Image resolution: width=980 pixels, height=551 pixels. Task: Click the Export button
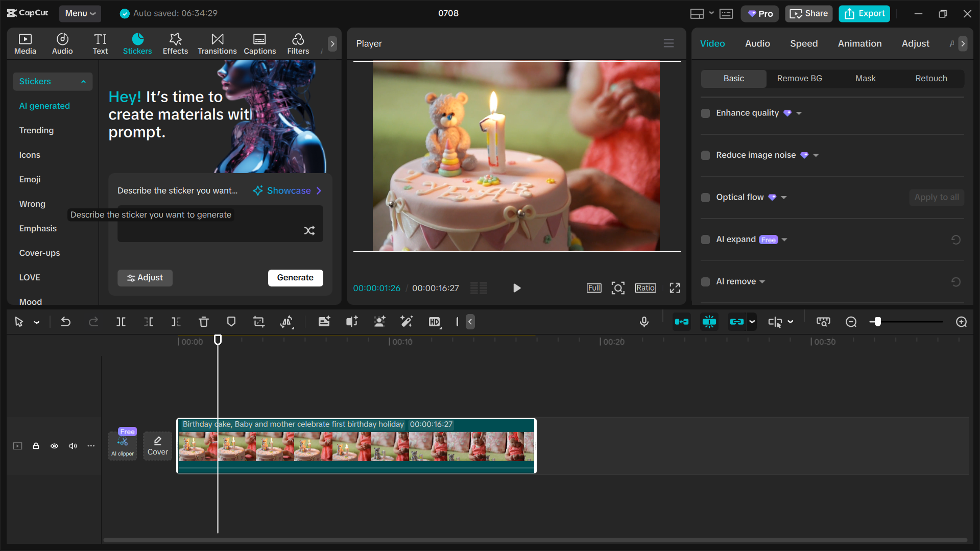[x=864, y=13]
